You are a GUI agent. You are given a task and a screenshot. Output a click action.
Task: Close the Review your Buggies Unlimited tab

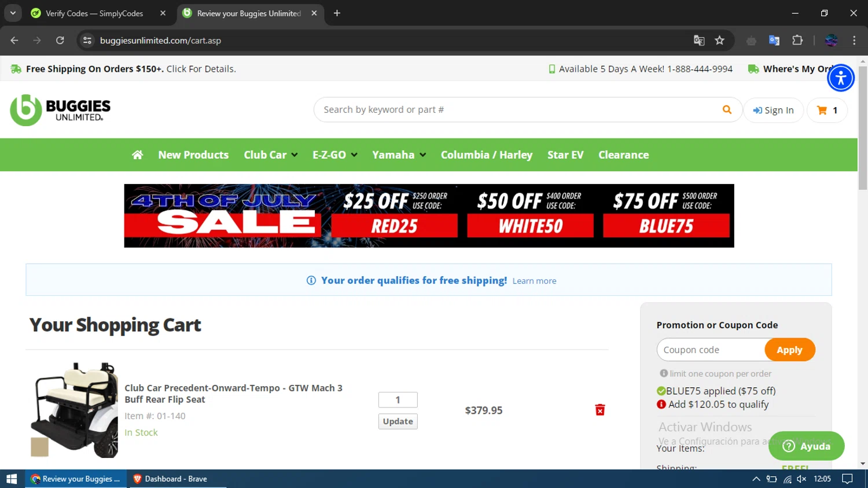click(x=314, y=13)
